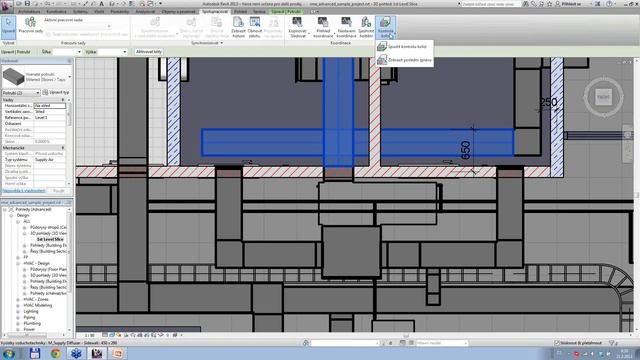
Task: Click the 1:50 view scale control
Action: (x=89, y=335)
